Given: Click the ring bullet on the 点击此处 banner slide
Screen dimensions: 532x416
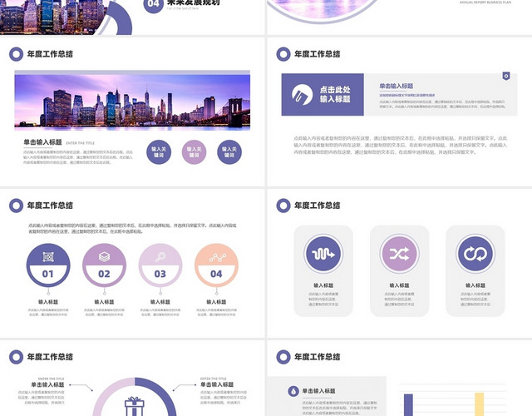Looking at the screenshot, I should pos(283,54).
